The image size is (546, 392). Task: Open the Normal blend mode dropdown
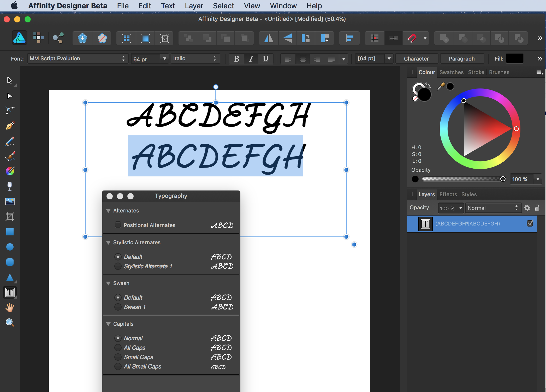tap(493, 208)
